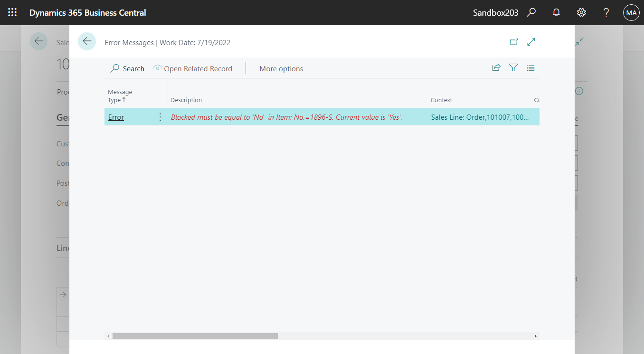This screenshot has width=644, height=354.
Task: Open Error Messages in a new window
Action: click(x=514, y=42)
